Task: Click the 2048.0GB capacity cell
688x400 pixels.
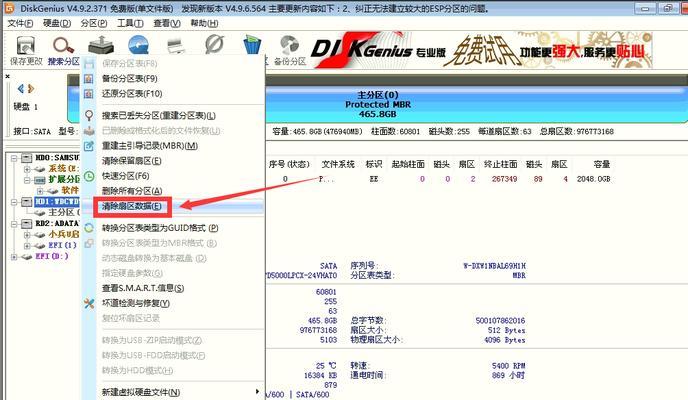Action: coord(594,179)
